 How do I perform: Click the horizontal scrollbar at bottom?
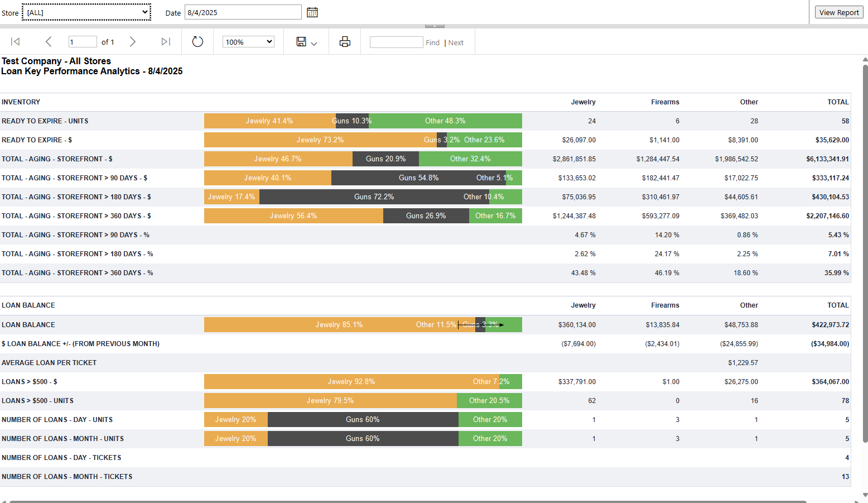click(x=408, y=501)
